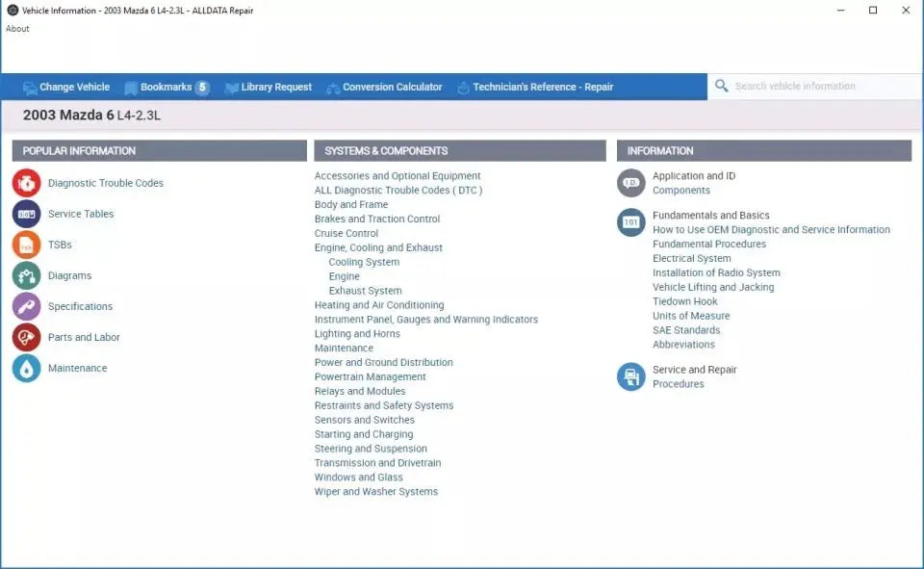
Task: Open the orange TSBs icon
Action: click(27, 245)
